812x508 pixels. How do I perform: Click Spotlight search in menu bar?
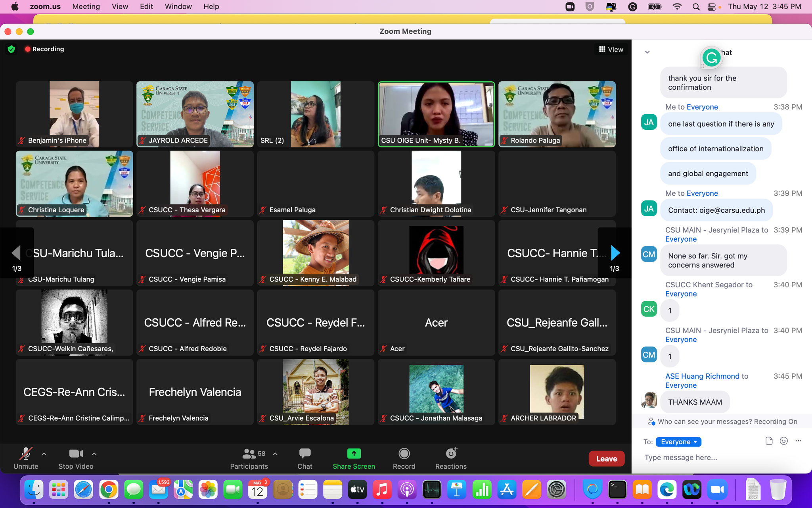click(x=696, y=7)
